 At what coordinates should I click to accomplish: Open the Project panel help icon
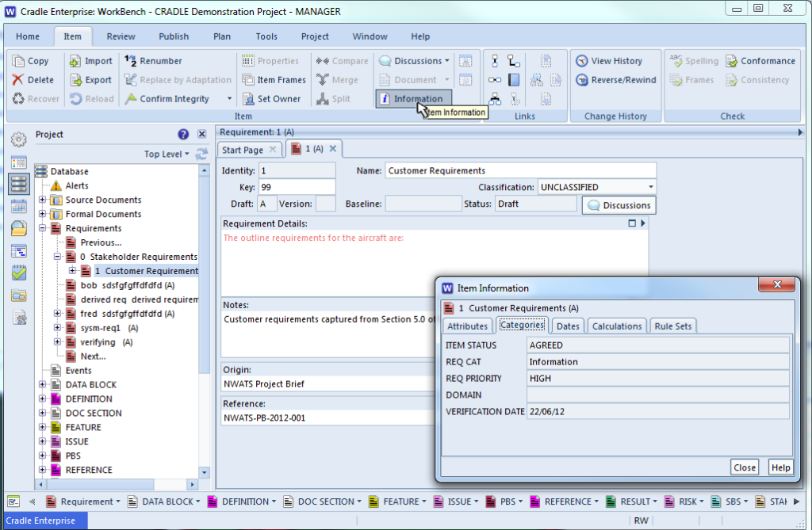[x=183, y=135]
